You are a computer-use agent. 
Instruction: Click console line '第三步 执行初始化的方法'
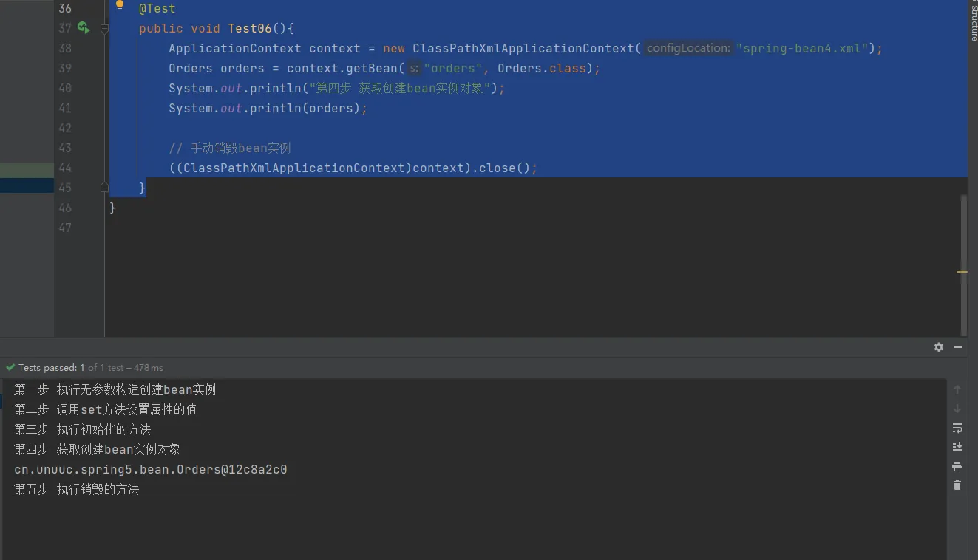pos(82,429)
